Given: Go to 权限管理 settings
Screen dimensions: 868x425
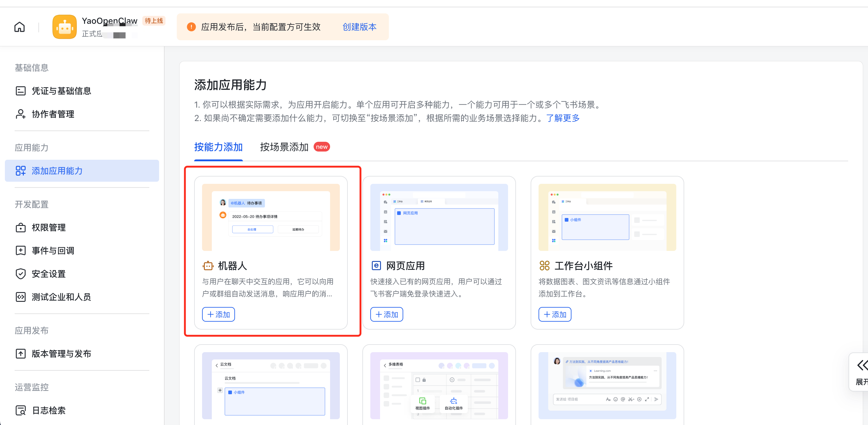Looking at the screenshot, I should [x=48, y=227].
